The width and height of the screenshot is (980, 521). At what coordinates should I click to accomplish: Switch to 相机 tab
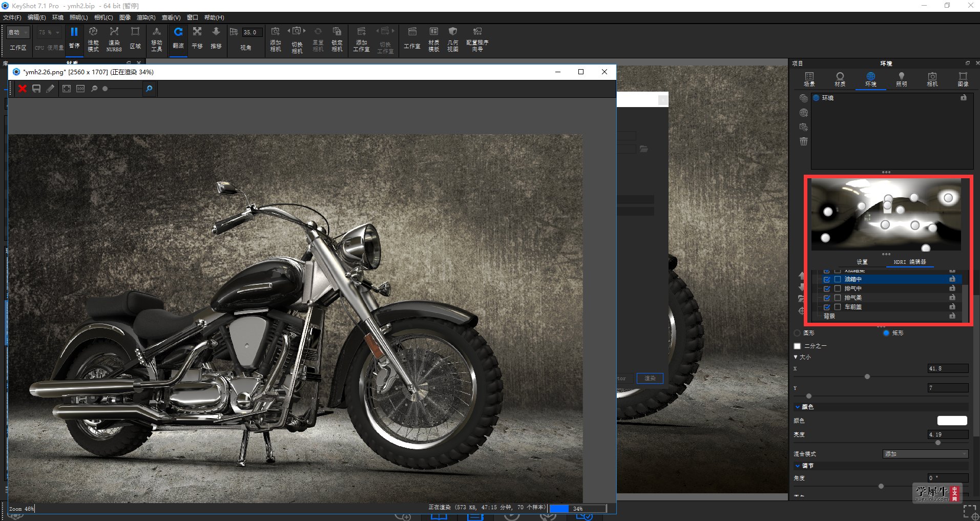click(932, 79)
